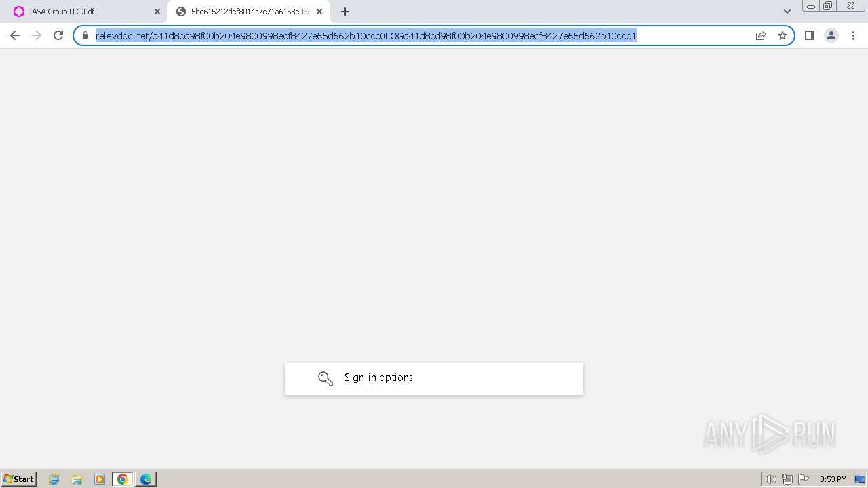This screenshot has height=488, width=868.
Task: Click the Sign-in options button
Action: pos(434,378)
